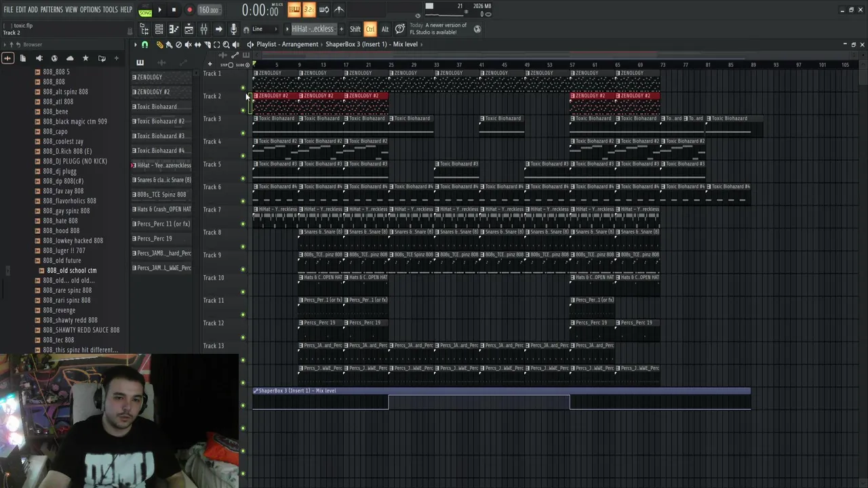
Task: Open the PATTERNS menu
Action: (52, 9)
